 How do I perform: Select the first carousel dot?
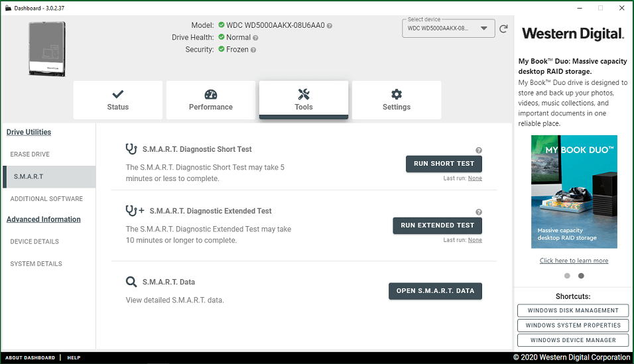coord(567,276)
